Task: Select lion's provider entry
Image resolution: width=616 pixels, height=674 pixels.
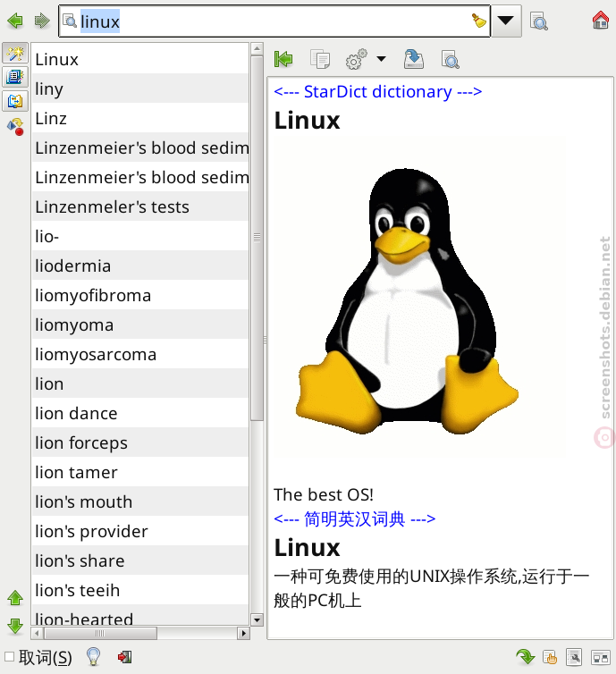Action: click(x=140, y=531)
